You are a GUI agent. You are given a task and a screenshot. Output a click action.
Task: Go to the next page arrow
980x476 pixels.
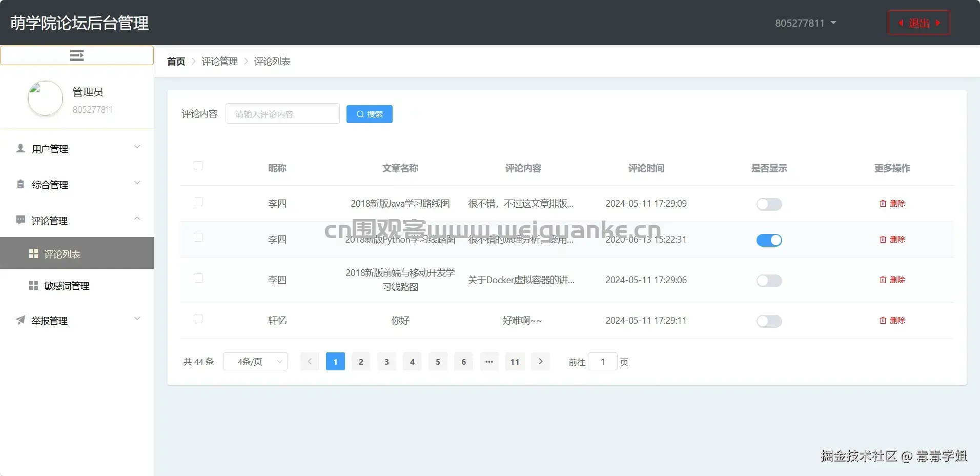(x=540, y=362)
